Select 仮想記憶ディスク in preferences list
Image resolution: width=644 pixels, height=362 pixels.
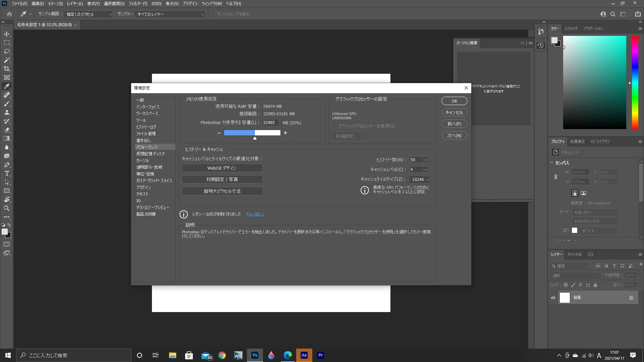150,154
